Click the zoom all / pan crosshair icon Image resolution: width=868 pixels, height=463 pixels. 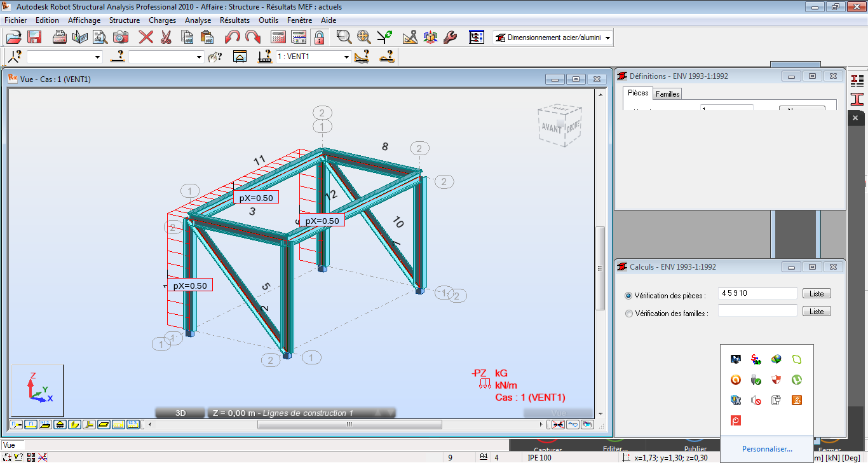pos(364,37)
